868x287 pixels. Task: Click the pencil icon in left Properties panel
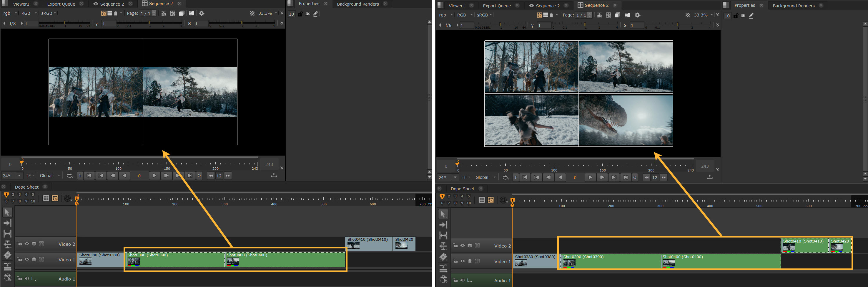tap(315, 14)
